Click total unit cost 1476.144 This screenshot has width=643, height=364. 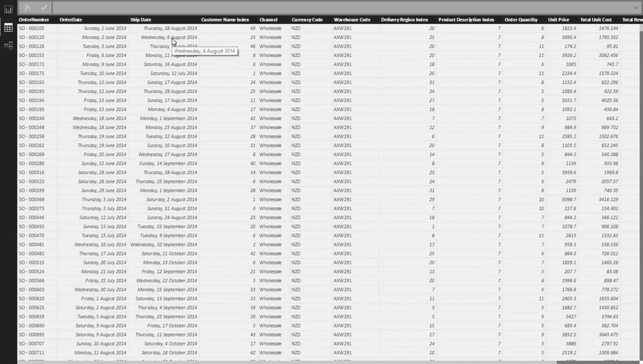click(x=609, y=28)
